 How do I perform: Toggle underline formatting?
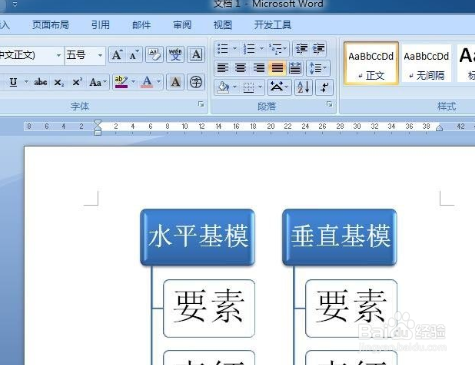coord(13,82)
